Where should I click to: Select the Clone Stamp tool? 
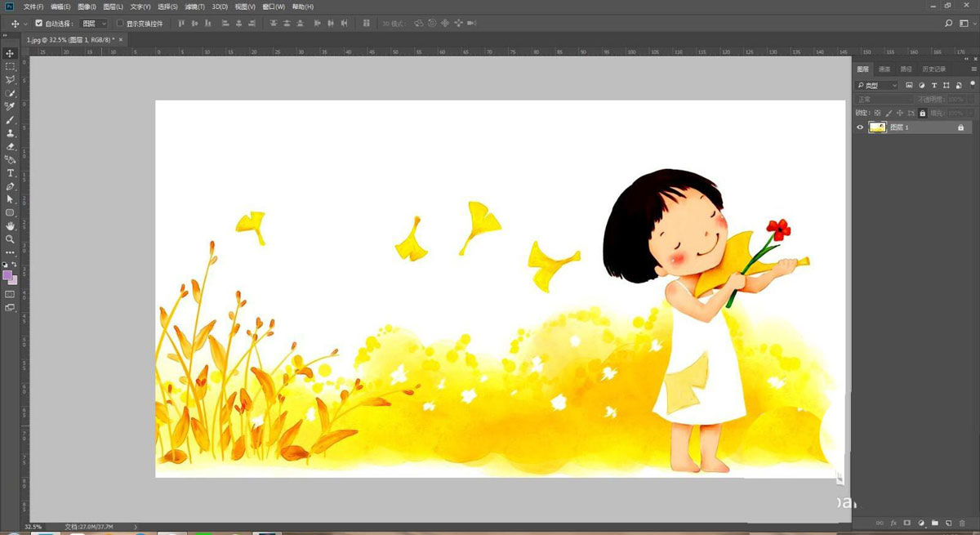tap(11, 133)
